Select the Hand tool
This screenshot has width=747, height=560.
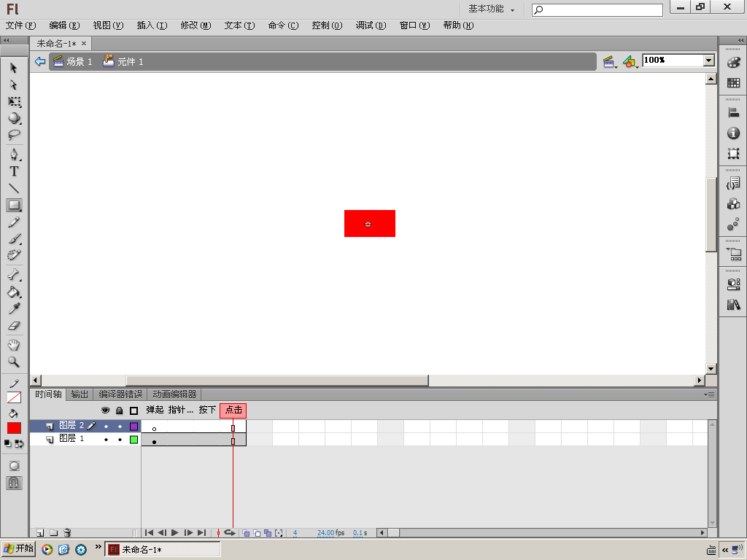click(15, 345)
